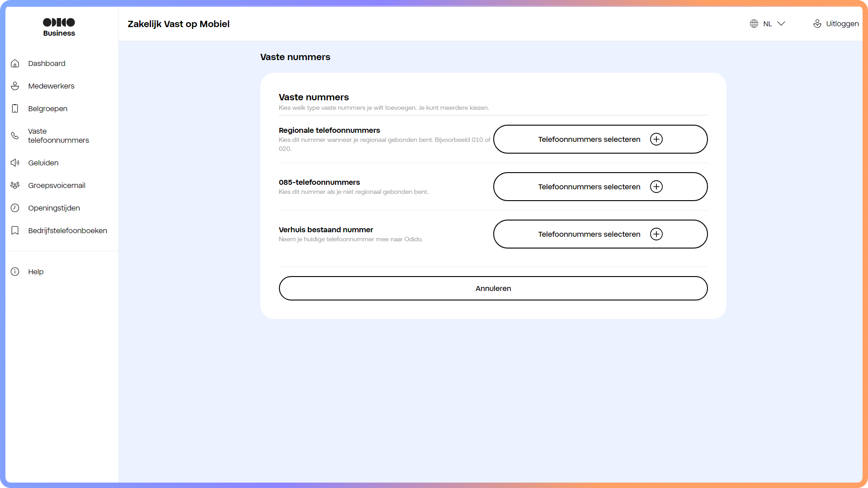Click the Dashboard home icon
Viewport: 868px width, 488px height.
[x=15, y=63]
